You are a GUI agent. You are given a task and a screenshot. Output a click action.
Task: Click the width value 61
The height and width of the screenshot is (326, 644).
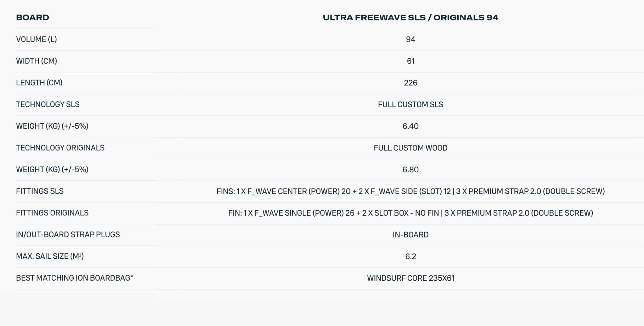(410, 61)
